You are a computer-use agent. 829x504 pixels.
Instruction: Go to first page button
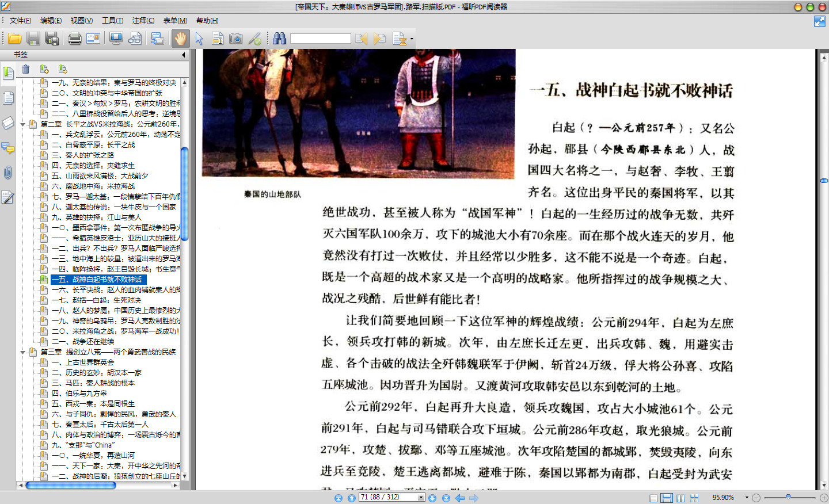[339, 498]
